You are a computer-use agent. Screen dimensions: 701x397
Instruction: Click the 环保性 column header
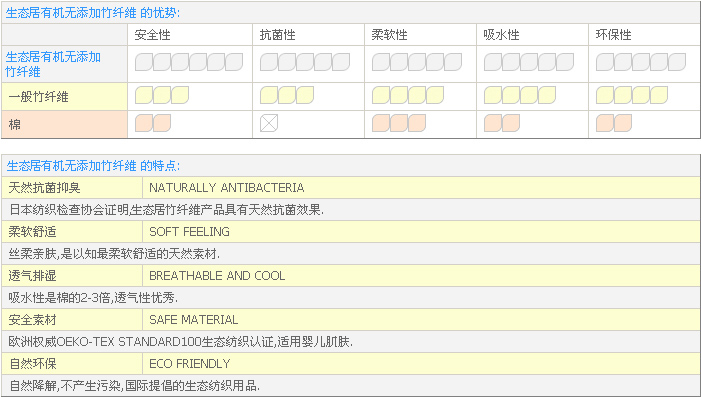point(613,35)
